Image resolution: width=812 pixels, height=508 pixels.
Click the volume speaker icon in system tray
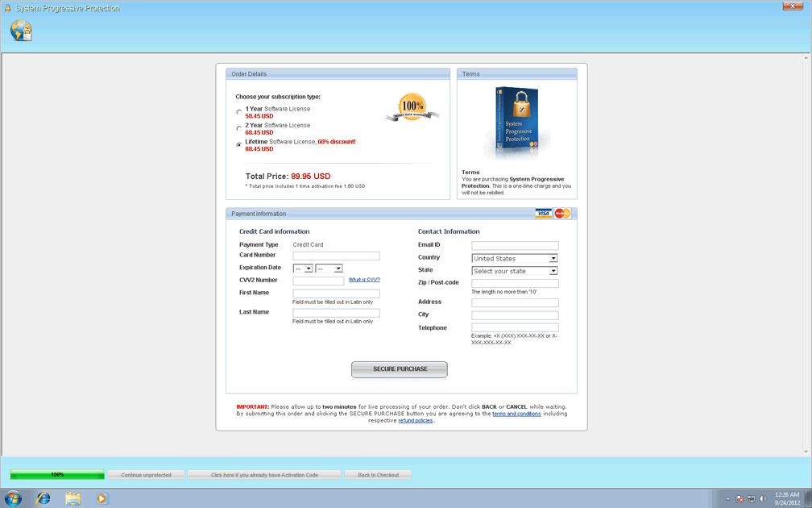761,498
